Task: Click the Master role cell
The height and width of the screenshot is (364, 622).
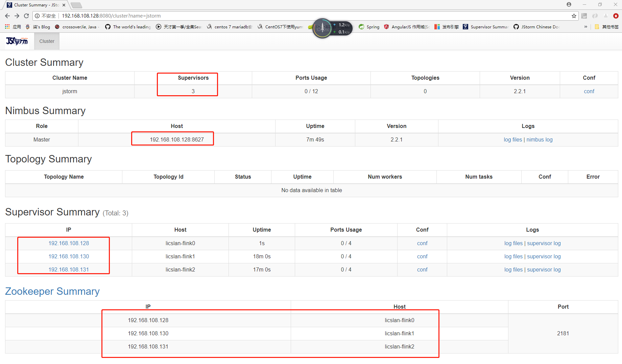Action: click(42, 139)
